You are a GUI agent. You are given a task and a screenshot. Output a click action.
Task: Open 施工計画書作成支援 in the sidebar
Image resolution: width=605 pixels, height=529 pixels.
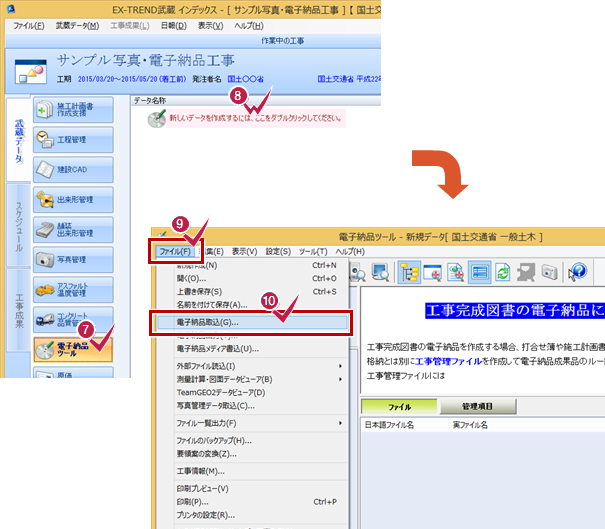pos(73,110)
